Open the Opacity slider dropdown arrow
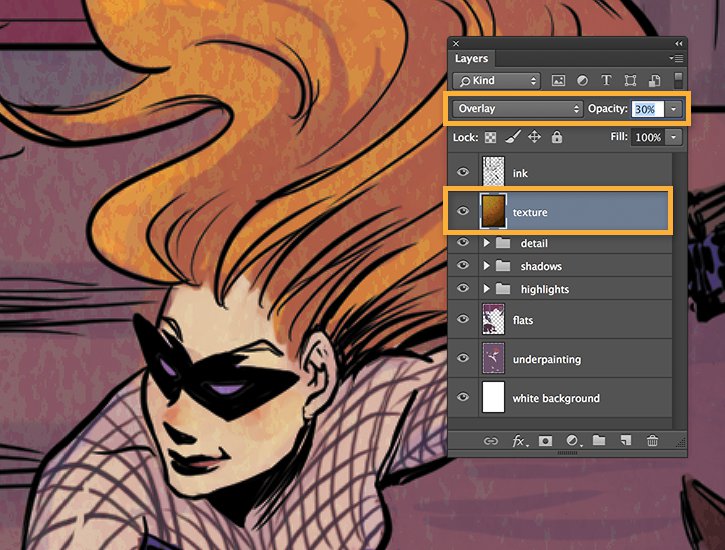The image size is (725, 550). point(675,108)
